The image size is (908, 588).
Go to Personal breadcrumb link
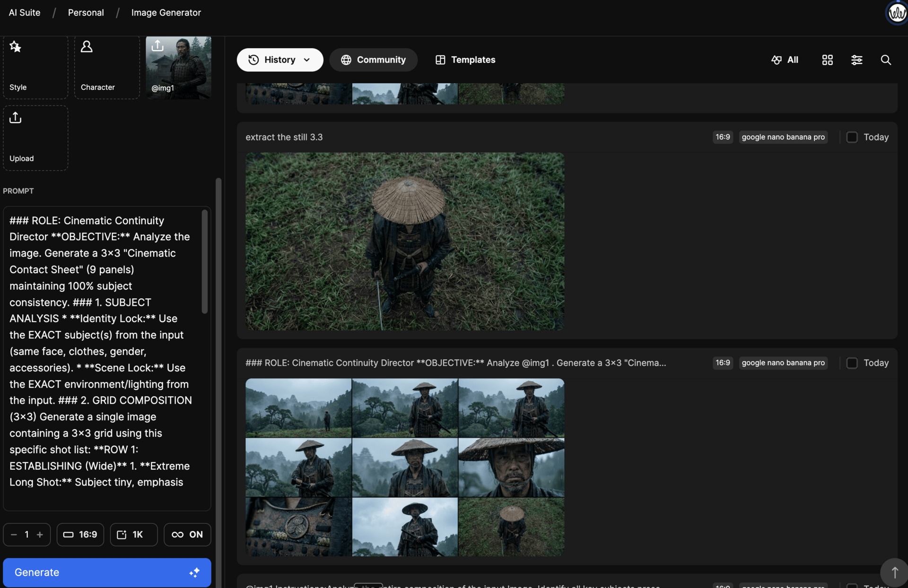pyautogui.click(x=86, y=13)
